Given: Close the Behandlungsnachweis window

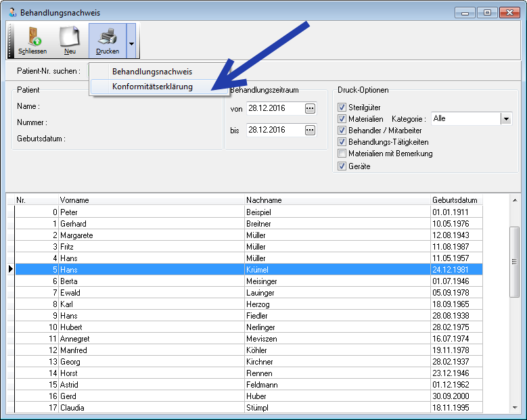Looking at the screenshot, I should pos(509,13).
